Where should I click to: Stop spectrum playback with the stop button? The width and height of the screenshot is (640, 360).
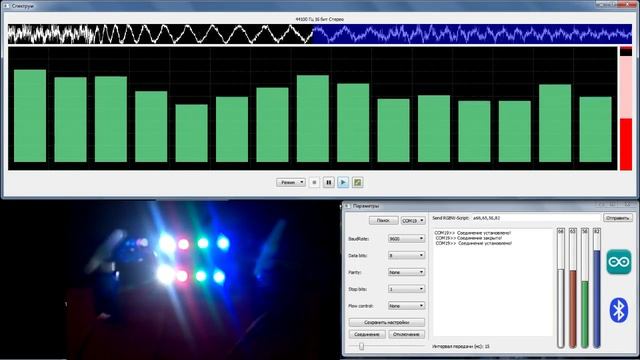click(x=314, y=182)
